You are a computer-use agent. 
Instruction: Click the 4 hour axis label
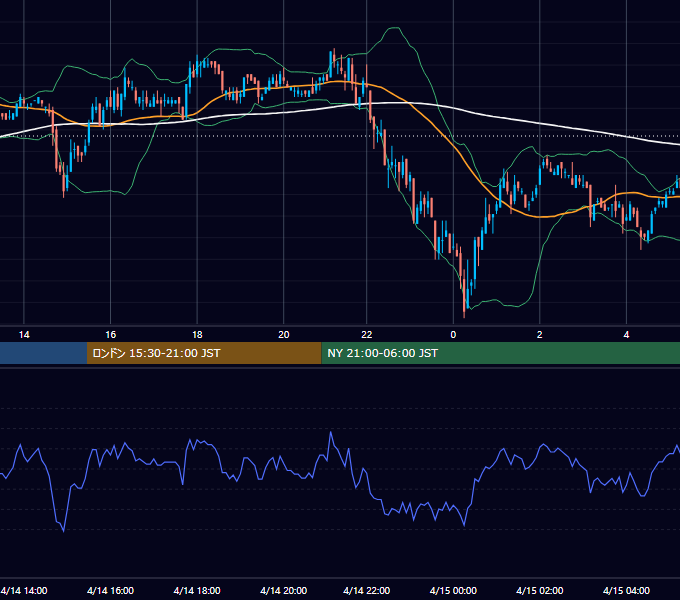click(x=626, y=335)
